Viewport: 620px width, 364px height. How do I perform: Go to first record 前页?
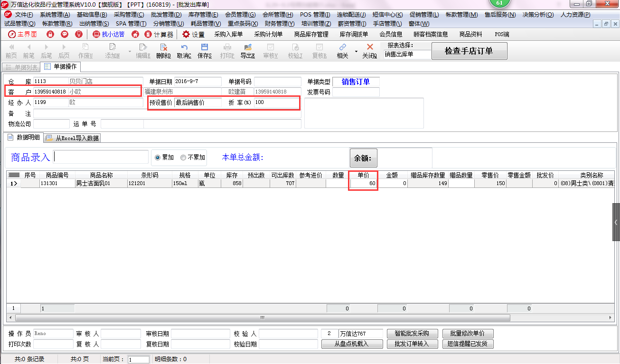11,51
